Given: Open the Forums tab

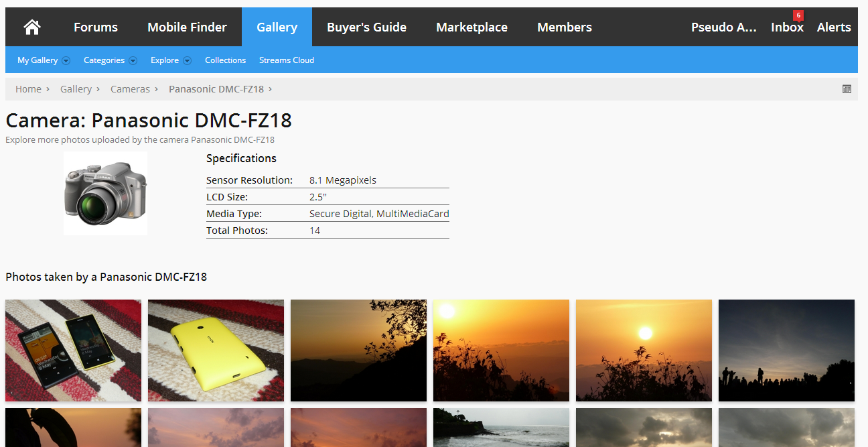Looking at the screenshot, I should point(96,27).
